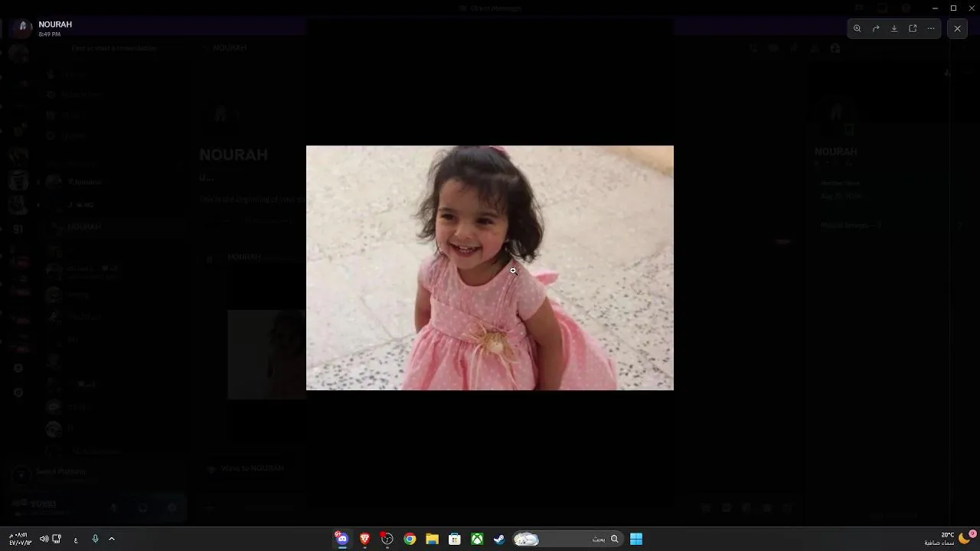
Task: Open Steam from the taskbar
Action: [499, 539]
